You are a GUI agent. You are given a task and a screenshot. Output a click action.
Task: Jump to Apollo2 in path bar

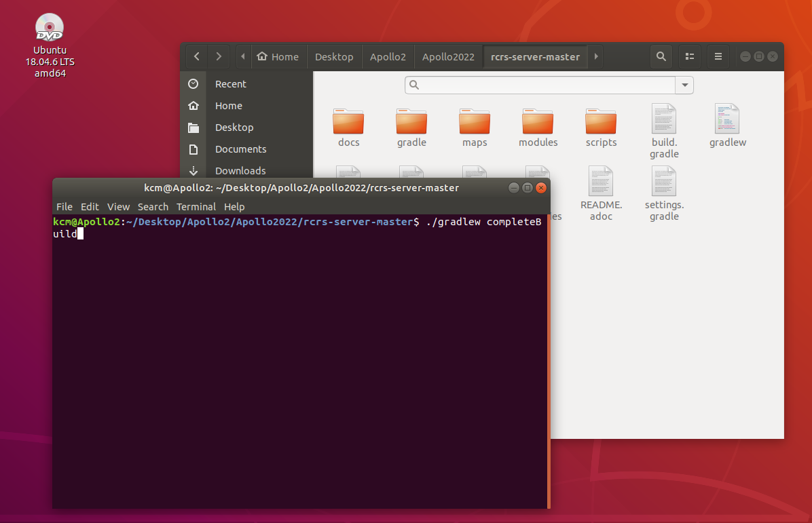388,56
